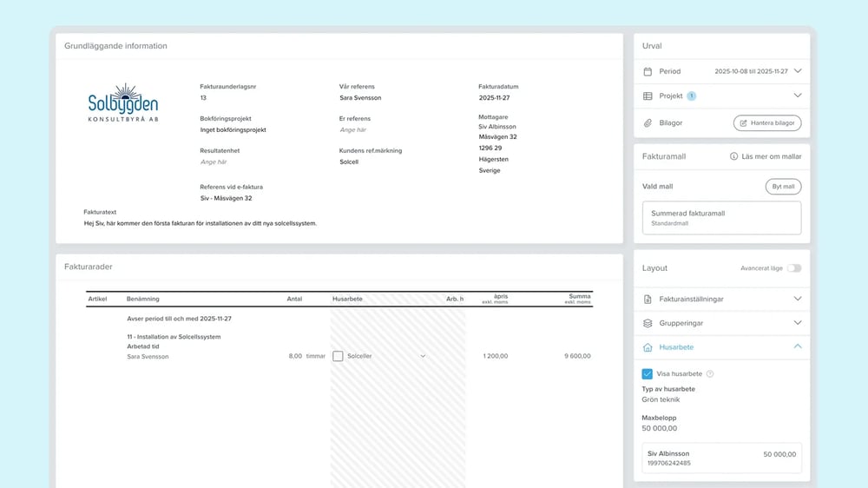Click the house icon for Husarbete
The width and height of the screenshot is (868, 488).
[648, 347]
